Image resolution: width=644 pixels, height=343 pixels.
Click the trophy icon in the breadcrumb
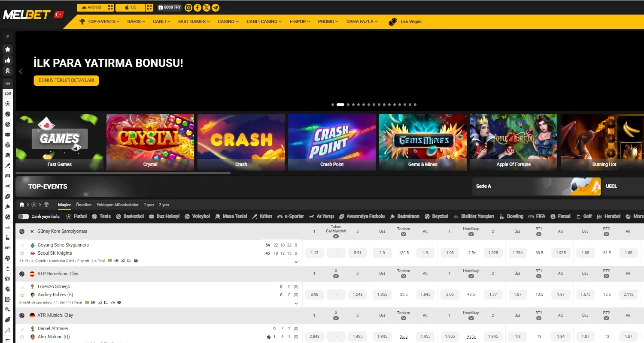click(46, 205)
